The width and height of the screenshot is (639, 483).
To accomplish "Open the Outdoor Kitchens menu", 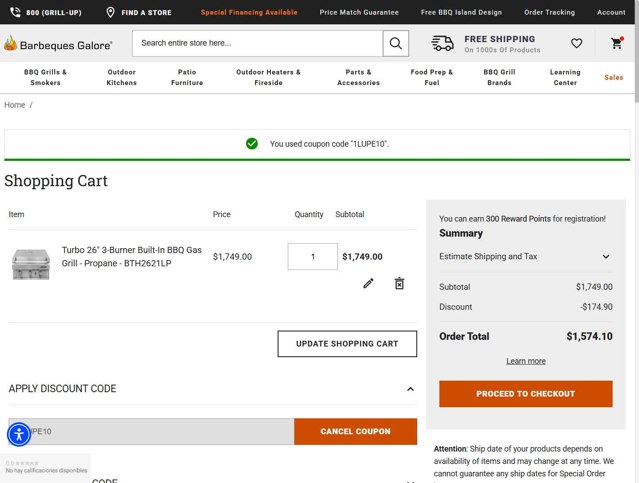I will (121, 77).
